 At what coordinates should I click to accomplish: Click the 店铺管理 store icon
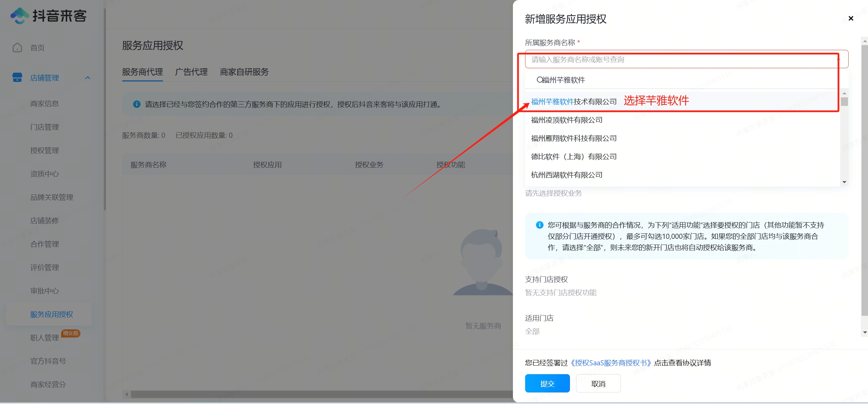(x=17, y=78)
